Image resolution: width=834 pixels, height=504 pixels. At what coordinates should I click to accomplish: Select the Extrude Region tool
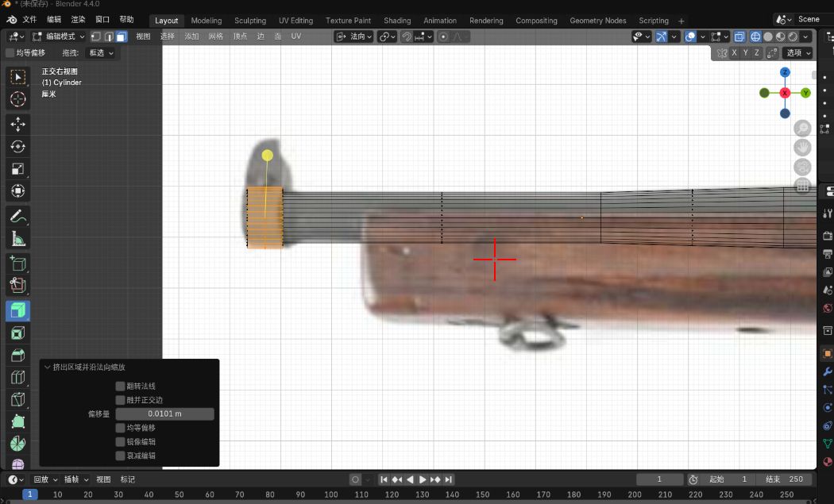click(17, 286)
